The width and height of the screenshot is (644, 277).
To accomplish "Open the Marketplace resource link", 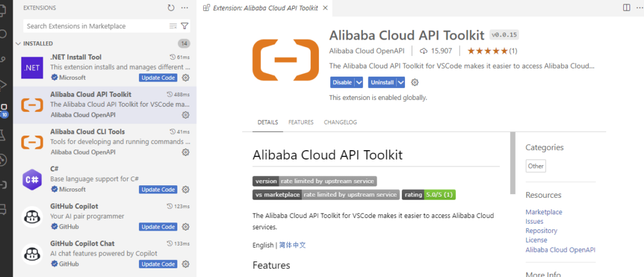I will 544,212.
